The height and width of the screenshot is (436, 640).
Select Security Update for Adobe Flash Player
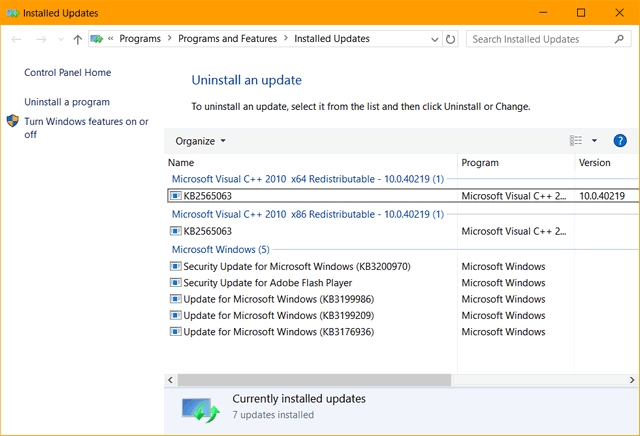pyautogui.click(x=403, y=283)
